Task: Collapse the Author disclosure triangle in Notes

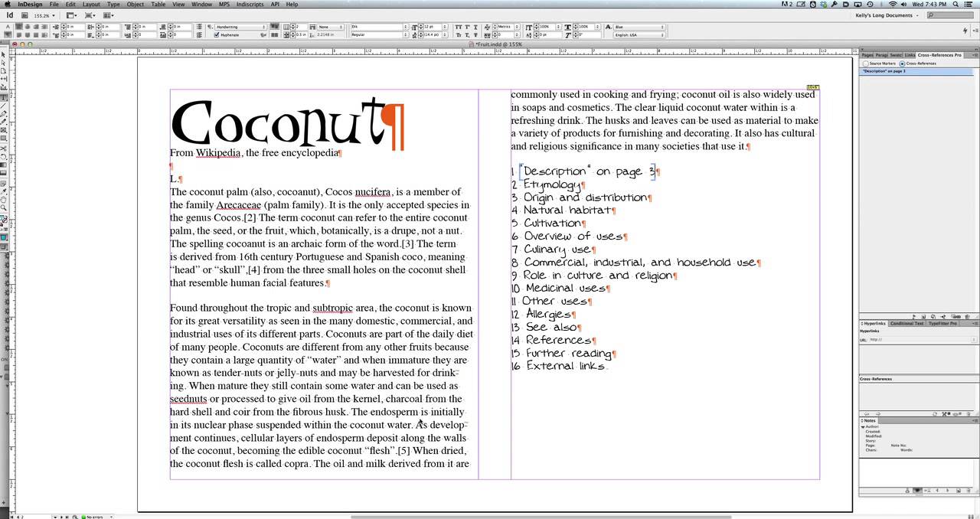Action: (x=863, y=426)
